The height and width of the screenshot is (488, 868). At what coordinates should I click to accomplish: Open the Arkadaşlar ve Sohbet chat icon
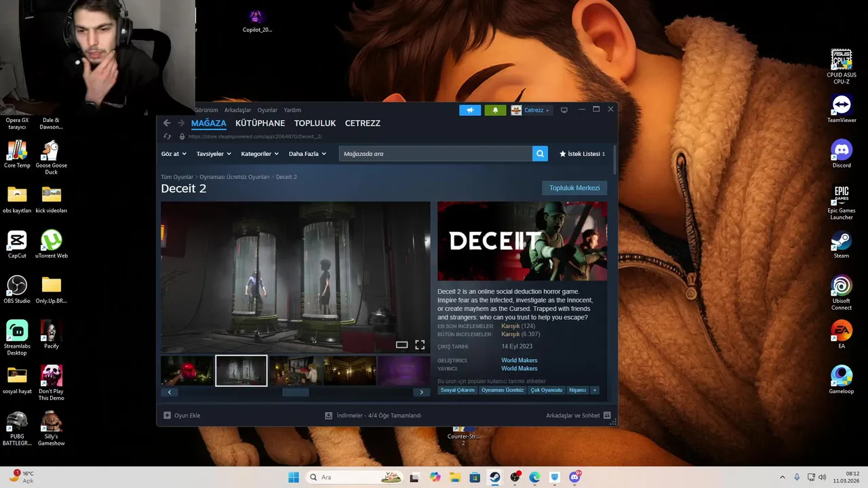pos(607,415)
